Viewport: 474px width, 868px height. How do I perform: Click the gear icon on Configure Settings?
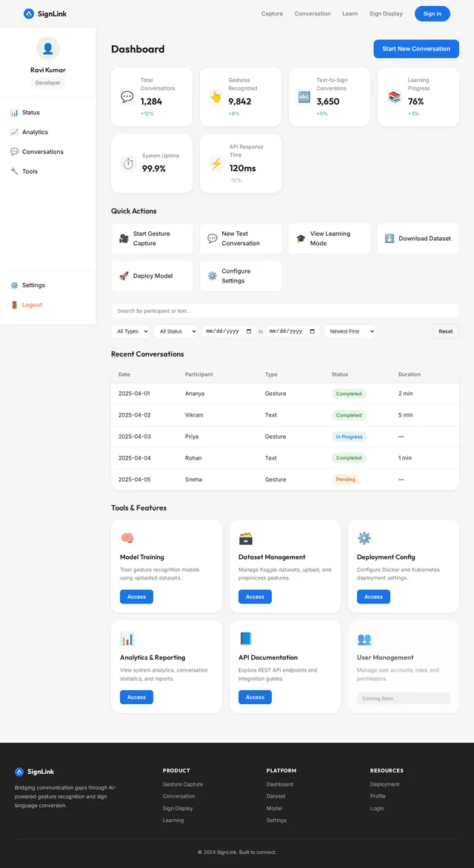[213, 276]
